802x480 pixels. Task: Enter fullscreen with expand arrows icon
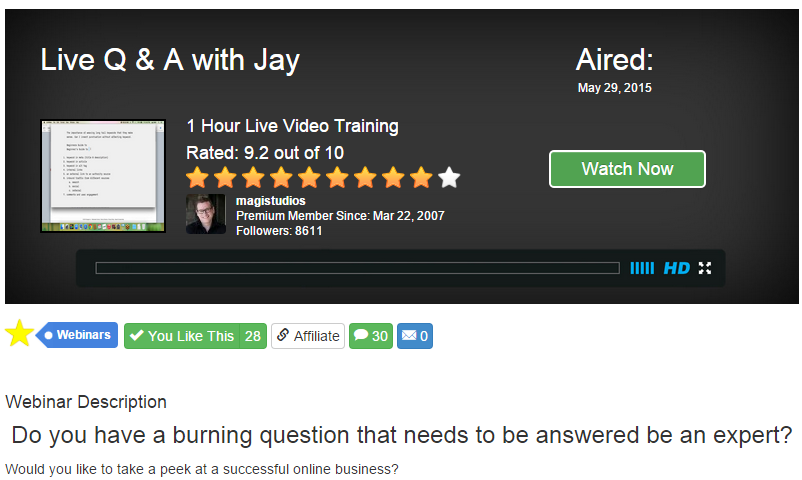point(705,268)
